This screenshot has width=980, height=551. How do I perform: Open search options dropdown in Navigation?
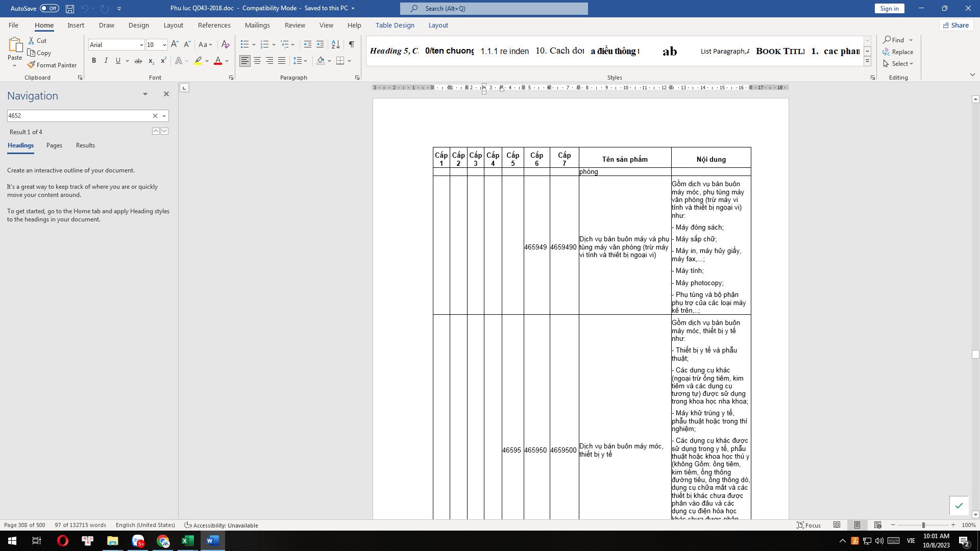(164, 116)
